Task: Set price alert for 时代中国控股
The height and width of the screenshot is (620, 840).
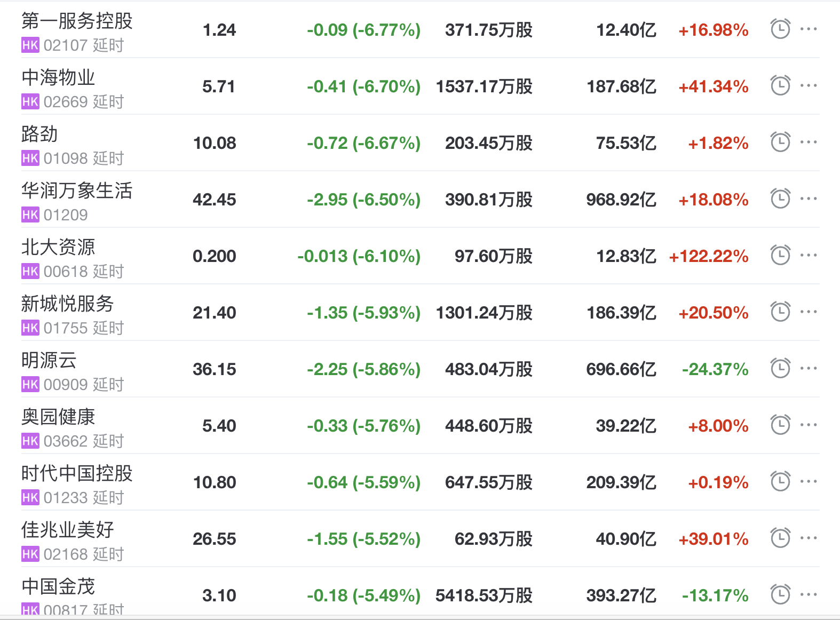Action: click(x=780, y=481)
